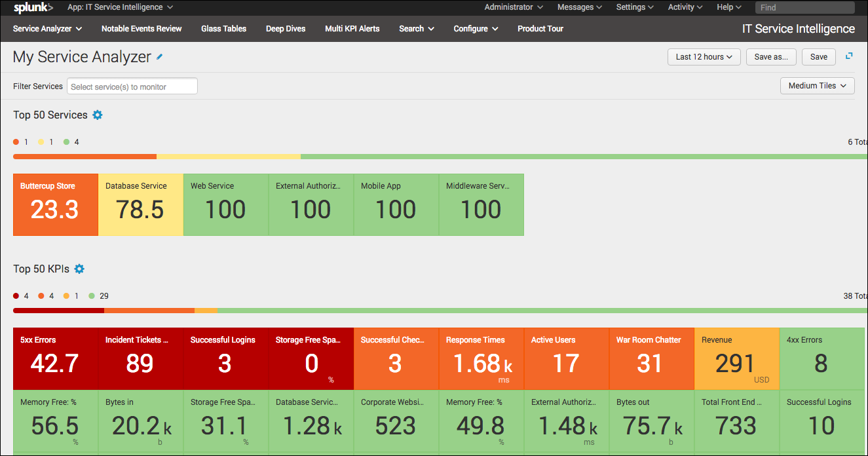Open the Settings menu
The image size is (868, 456).
635,7
